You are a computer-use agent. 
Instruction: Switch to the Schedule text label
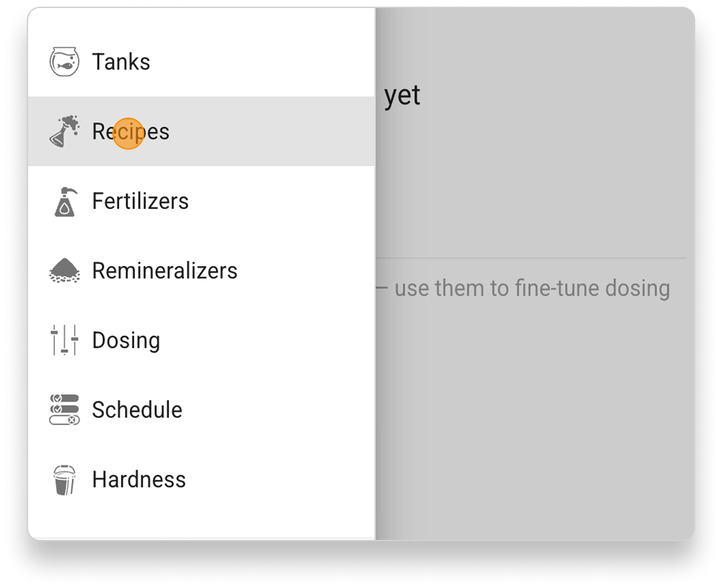point(137,410)
